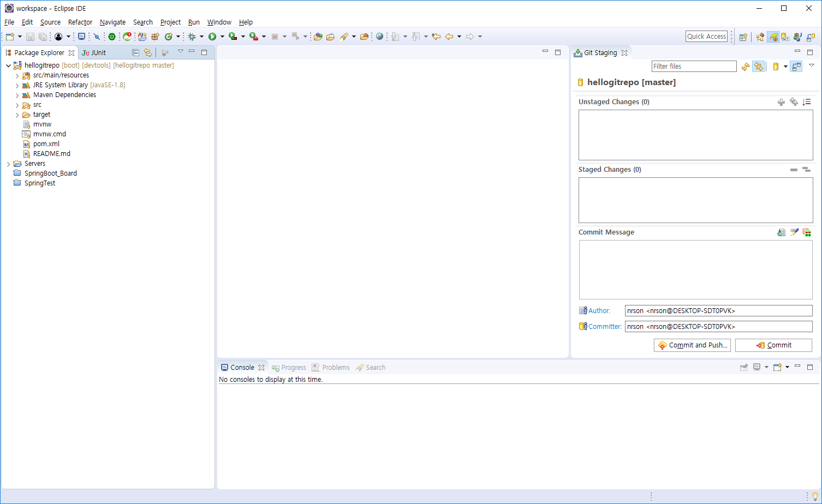Toggle the Add Change-Id icon
822x504 pixels.
tap(807, 232)
